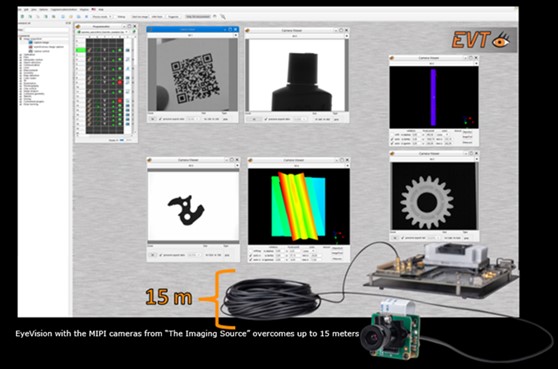
Task: Open the Options menu
Action: [43, 10]
